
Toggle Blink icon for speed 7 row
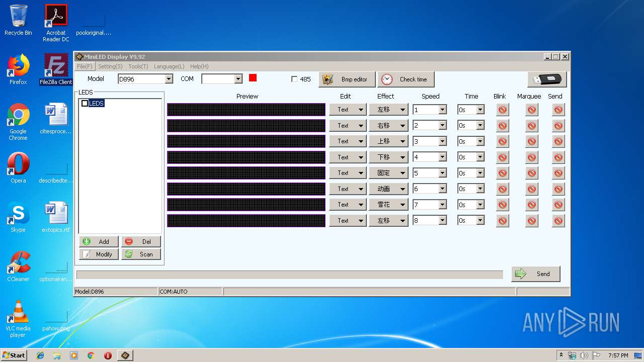click(x=502, y=205)
